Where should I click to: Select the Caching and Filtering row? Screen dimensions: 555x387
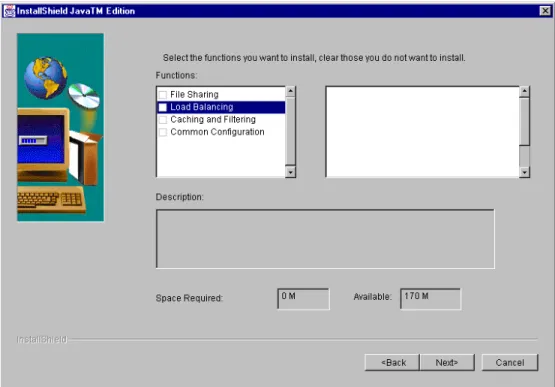(221, 119)
